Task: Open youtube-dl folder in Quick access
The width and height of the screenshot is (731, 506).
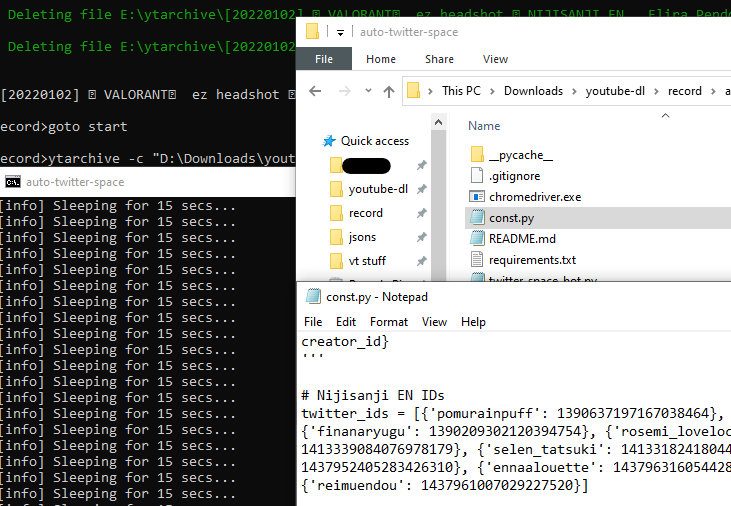Action: 378,189
